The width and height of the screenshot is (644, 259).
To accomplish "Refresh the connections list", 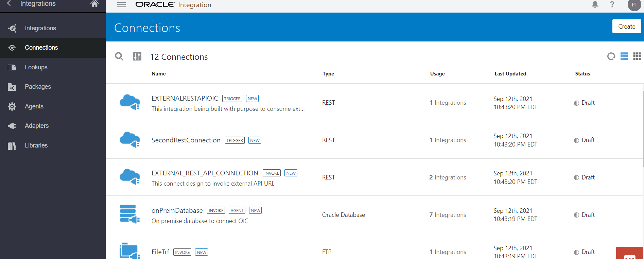I will pos(611,56).
